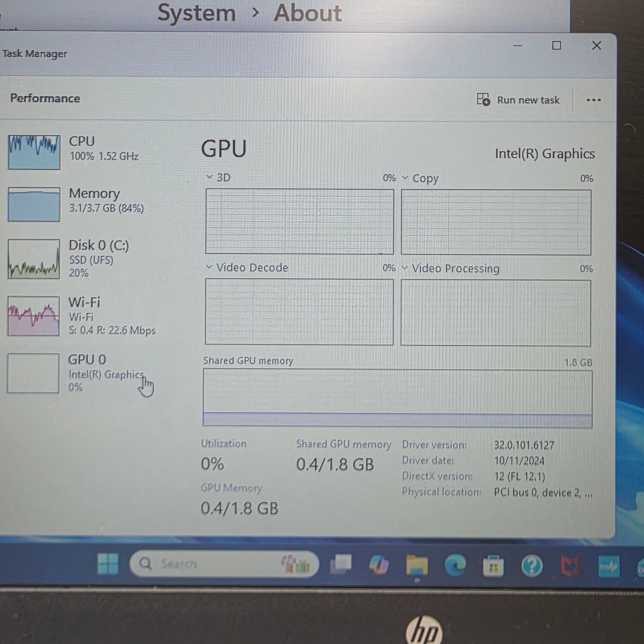Open Task View from the taskbar
Screen dimensions: 644x644
(341, 564)
